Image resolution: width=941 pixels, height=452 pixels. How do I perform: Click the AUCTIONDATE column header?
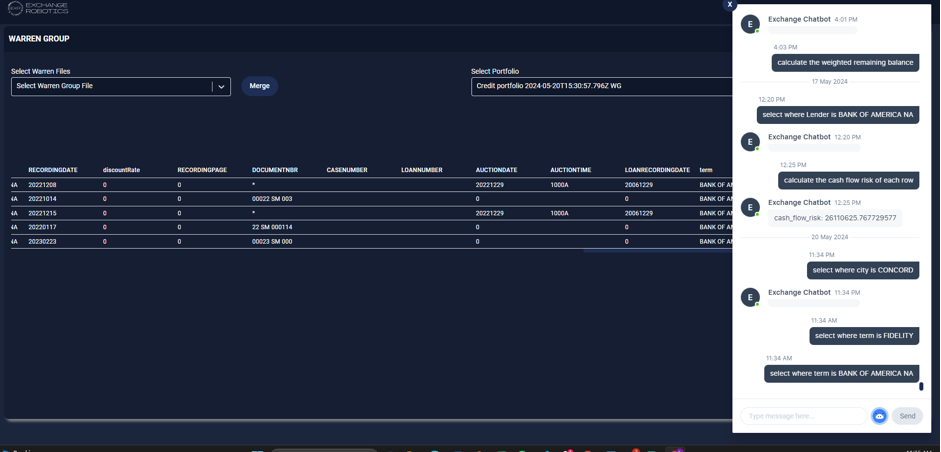tap(496, 170)
